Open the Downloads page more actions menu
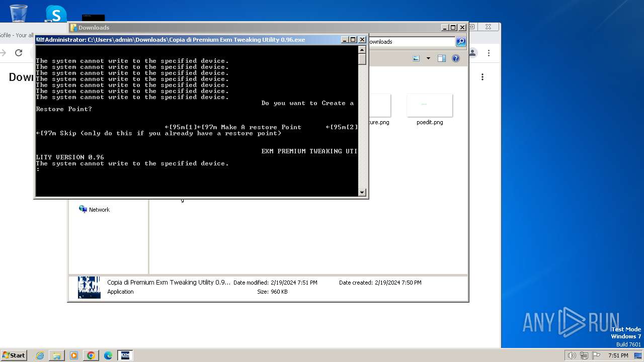Viewport: 644px width, 362px height. point(482,77)
